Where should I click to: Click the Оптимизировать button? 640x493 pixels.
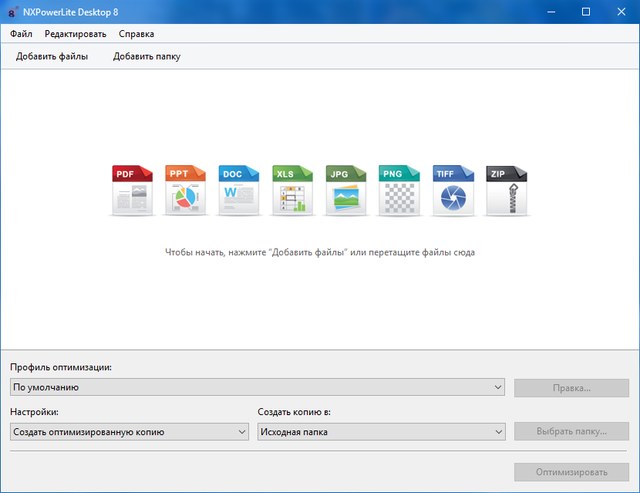pyautogui.click(x=571, y=471)
